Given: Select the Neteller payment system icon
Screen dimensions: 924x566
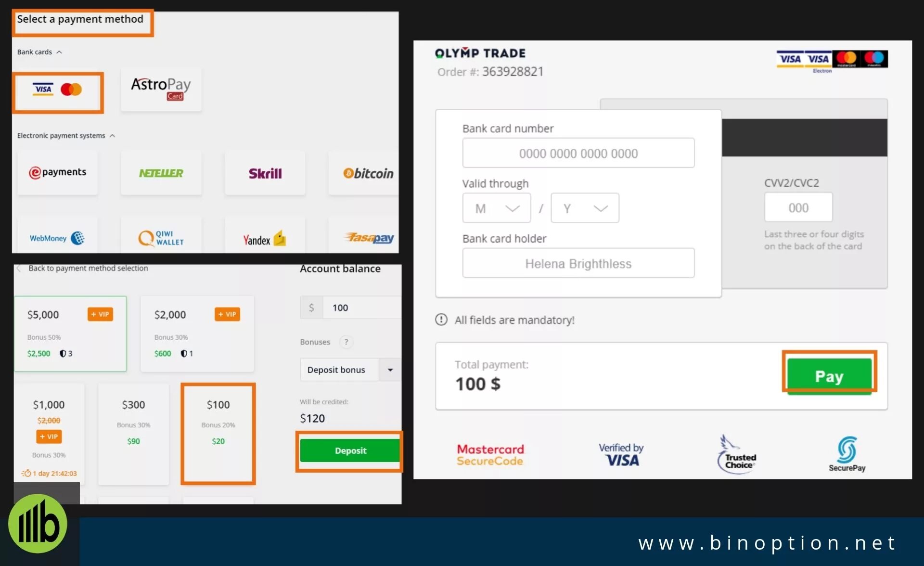Looking at the screenshot, I should tap(161, 173).
